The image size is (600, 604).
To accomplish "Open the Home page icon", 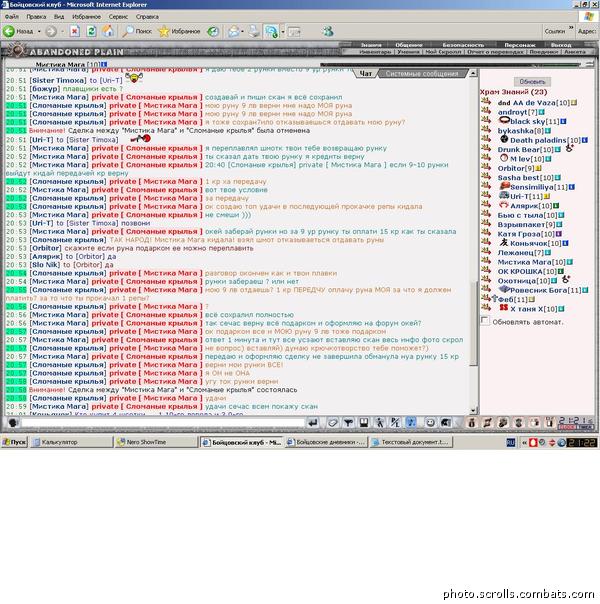I will pos(109,31).
